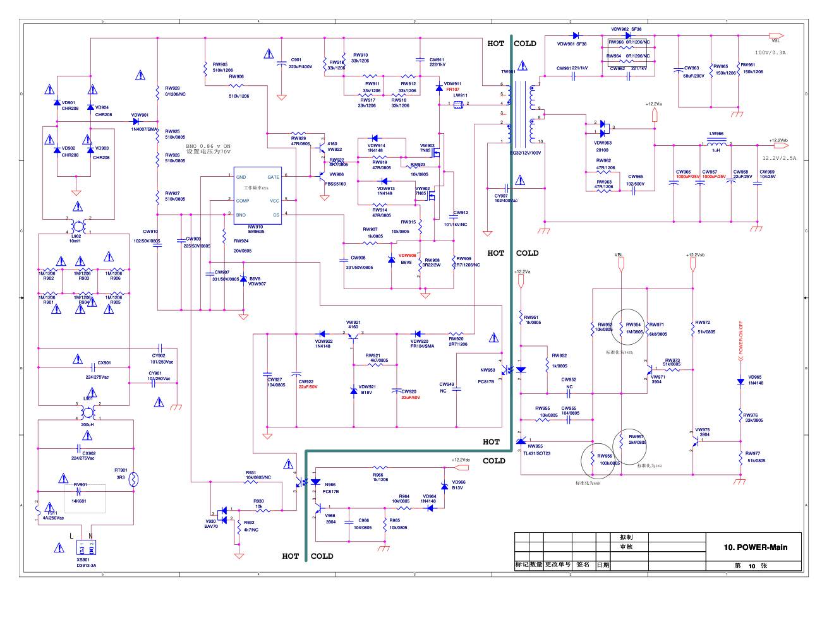834x644 pixels.
Task: Click the VDW911 FR107 diode label
Action: pos(452,86)
